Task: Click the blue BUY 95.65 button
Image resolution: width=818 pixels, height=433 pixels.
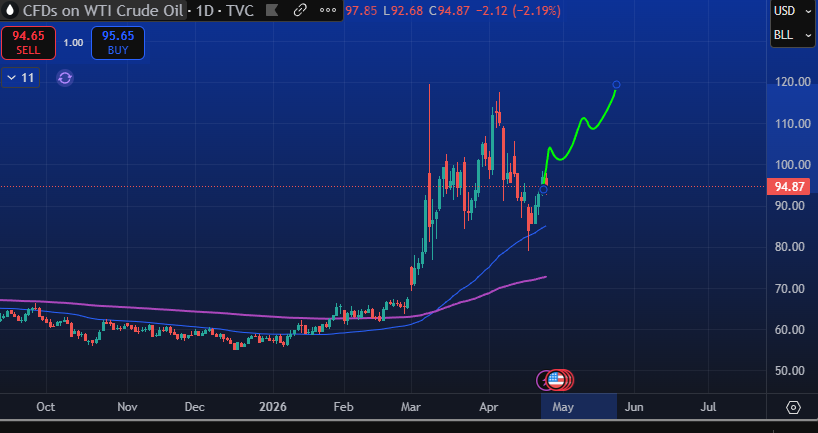Action: [x=118, y=43]
